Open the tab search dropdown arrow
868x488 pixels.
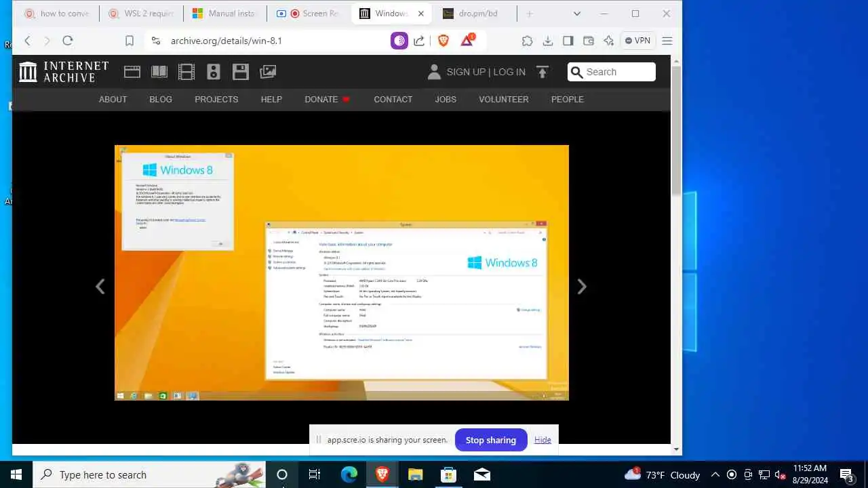click(577, 14)
